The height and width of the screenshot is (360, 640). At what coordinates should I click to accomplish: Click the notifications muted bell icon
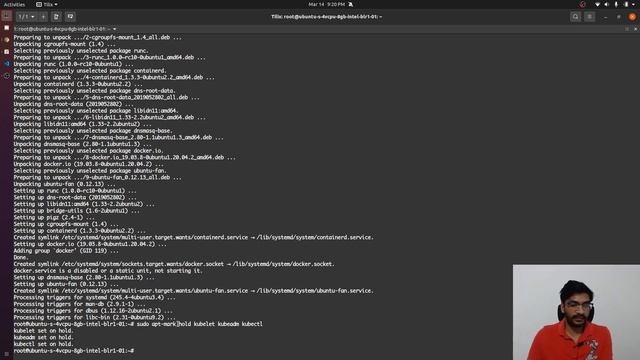coord(351,4)
